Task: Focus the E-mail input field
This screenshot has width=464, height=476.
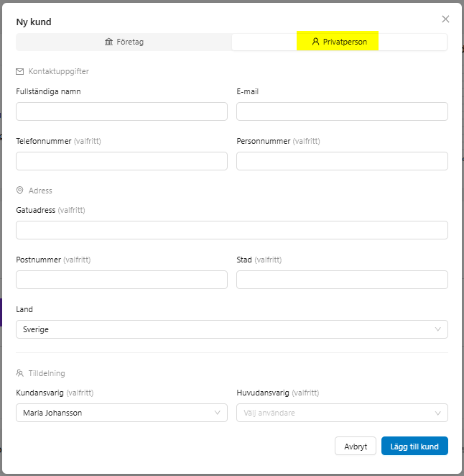Action: coord(342,111)
